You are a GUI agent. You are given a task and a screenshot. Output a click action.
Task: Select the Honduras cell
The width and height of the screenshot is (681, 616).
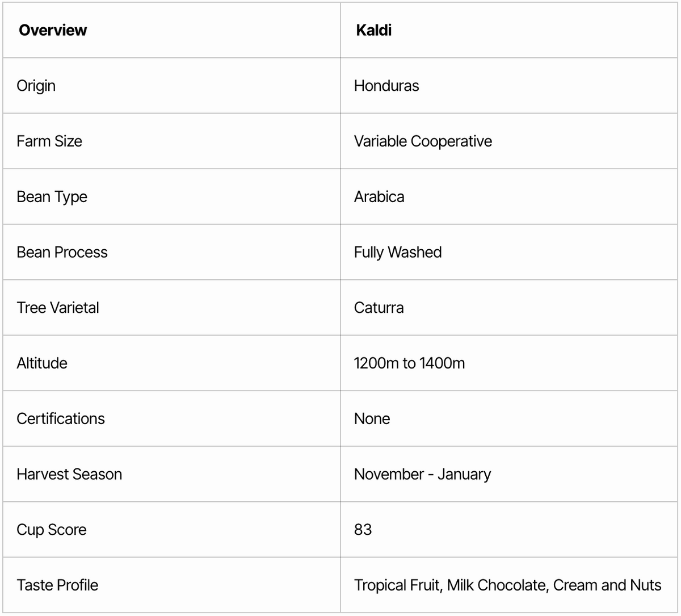click(386, 86)
